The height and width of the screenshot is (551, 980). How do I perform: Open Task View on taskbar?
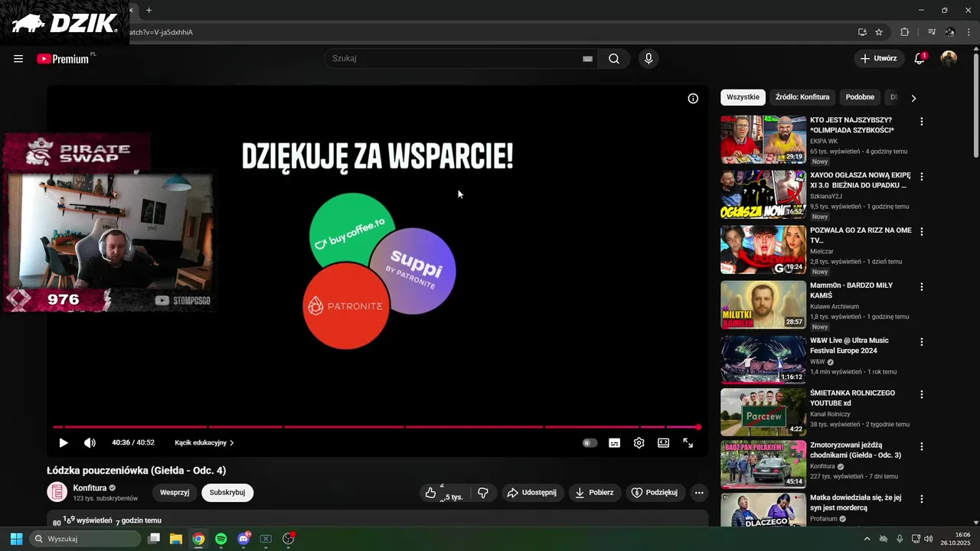[x=153, y=539]
